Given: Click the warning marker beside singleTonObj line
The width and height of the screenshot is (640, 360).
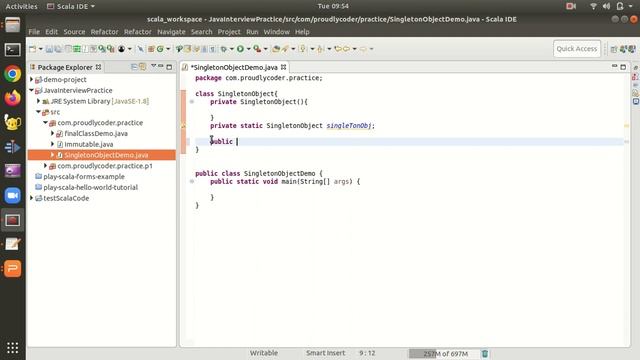Looking at the screenshot, I should point(183,126).
